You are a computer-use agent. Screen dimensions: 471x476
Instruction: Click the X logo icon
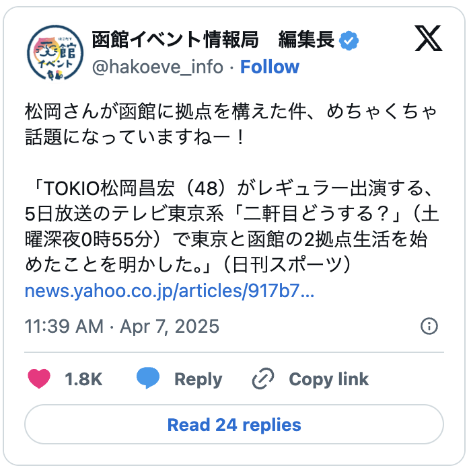(x=429, y=40)
